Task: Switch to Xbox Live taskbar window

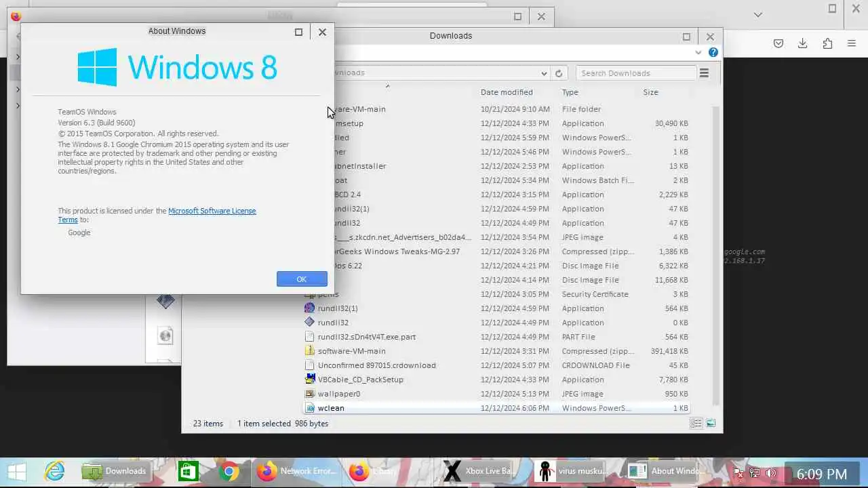Action: pyautogui.click(x=480, y=472)
